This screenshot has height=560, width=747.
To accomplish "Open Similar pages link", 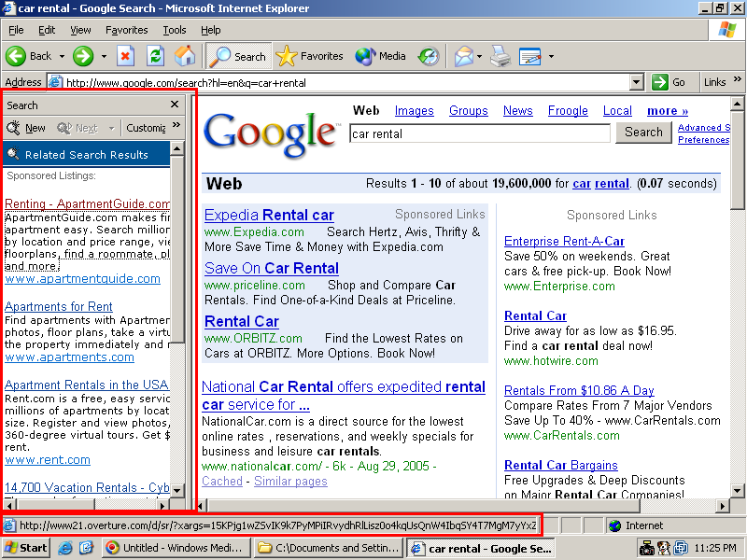I will pos(290,481).
